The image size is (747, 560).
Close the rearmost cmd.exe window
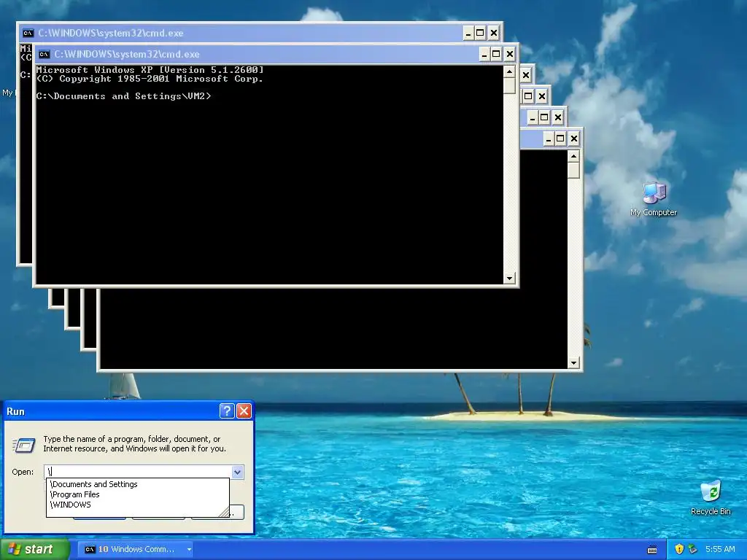pyautogui.click(x=494, y=33)
